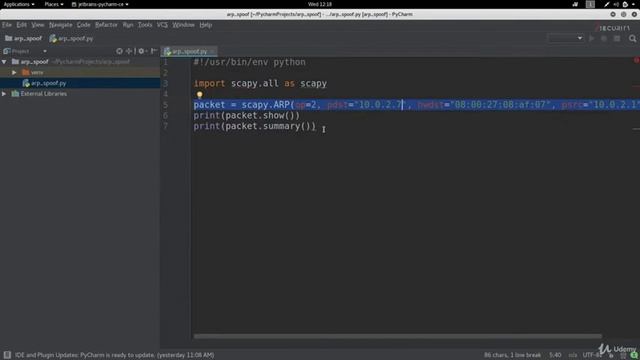Click 86 chars selection info in status bar
The image size is (640, 360).
(x=512, y=355)
